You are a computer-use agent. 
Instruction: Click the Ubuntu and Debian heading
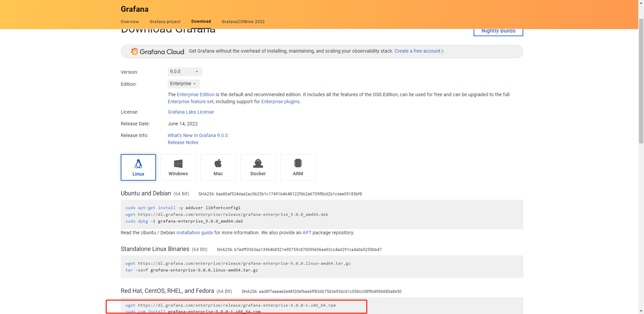click(x=146, y=193)
